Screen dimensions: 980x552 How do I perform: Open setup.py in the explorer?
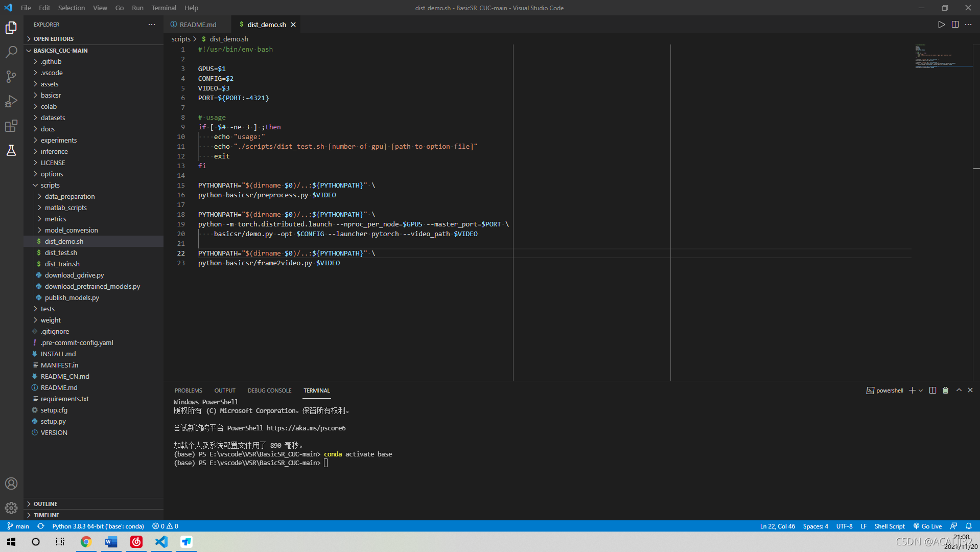[x=94, y=421]
